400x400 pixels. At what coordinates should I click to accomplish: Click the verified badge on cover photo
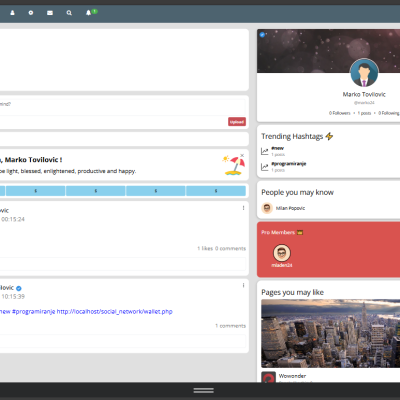pos(262,35)
